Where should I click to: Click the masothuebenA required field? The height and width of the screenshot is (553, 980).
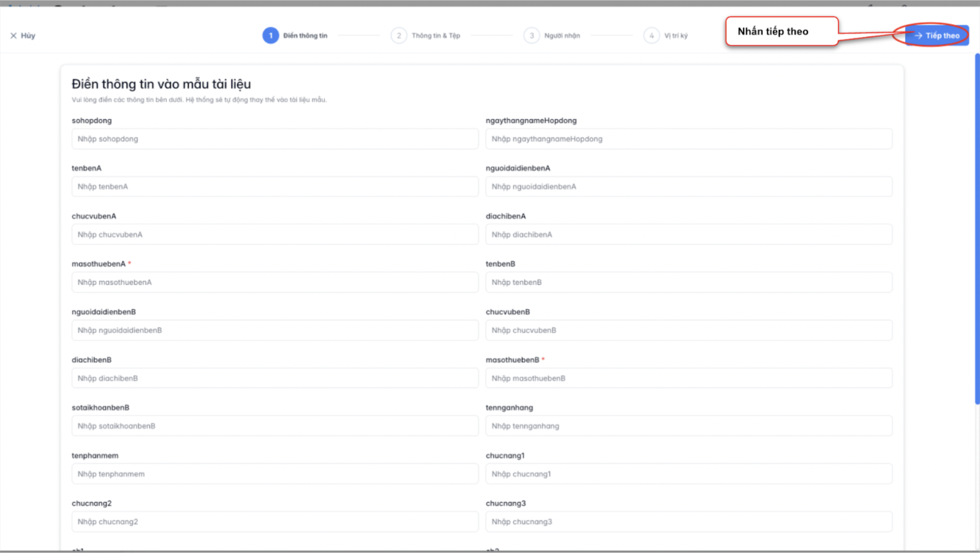pos(275,282)
